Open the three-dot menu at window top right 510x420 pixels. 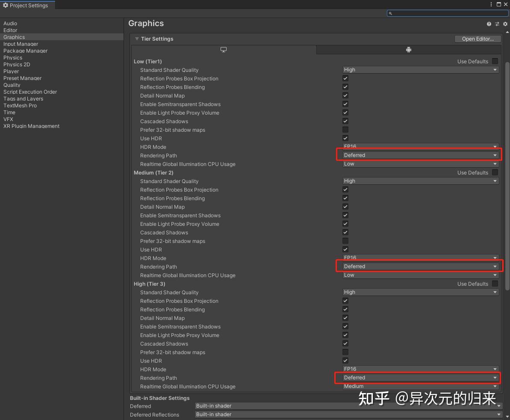(x=490, y=4)
